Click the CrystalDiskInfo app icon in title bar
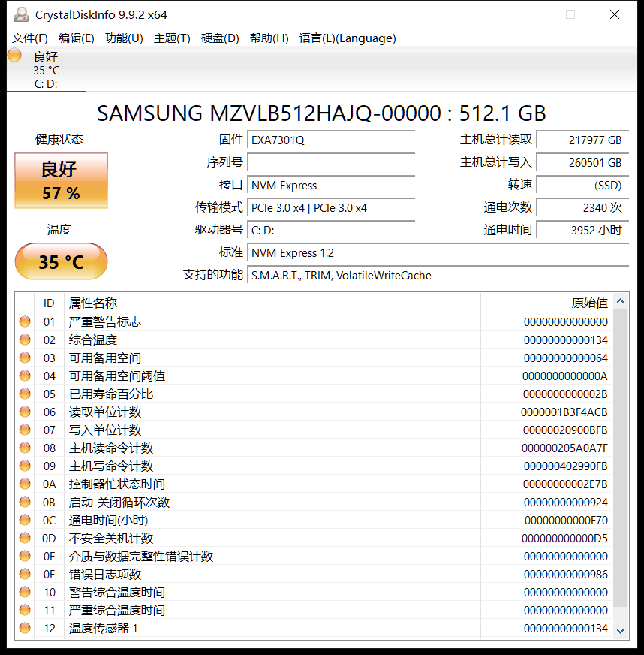The height and width of the screenshot is (655, 644). coord(21,14)
